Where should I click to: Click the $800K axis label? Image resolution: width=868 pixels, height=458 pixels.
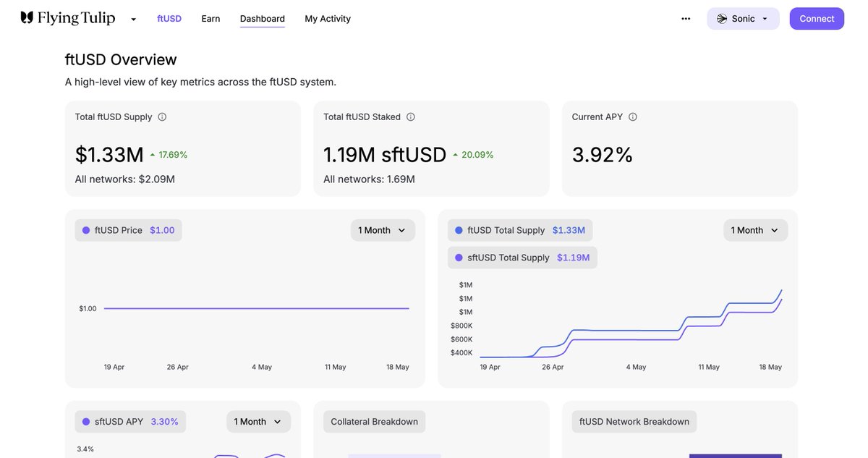[x=461, y=326]
